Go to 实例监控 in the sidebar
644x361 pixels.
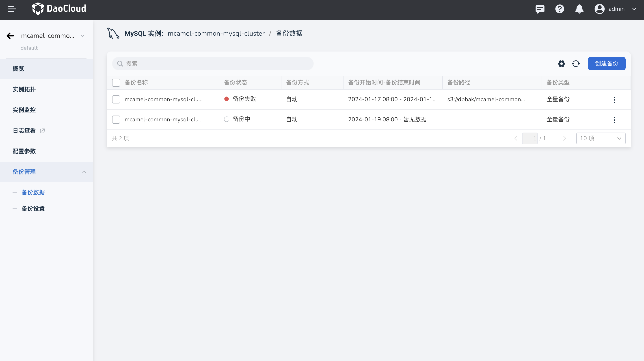pyautogui.click(x=24, y=110)
